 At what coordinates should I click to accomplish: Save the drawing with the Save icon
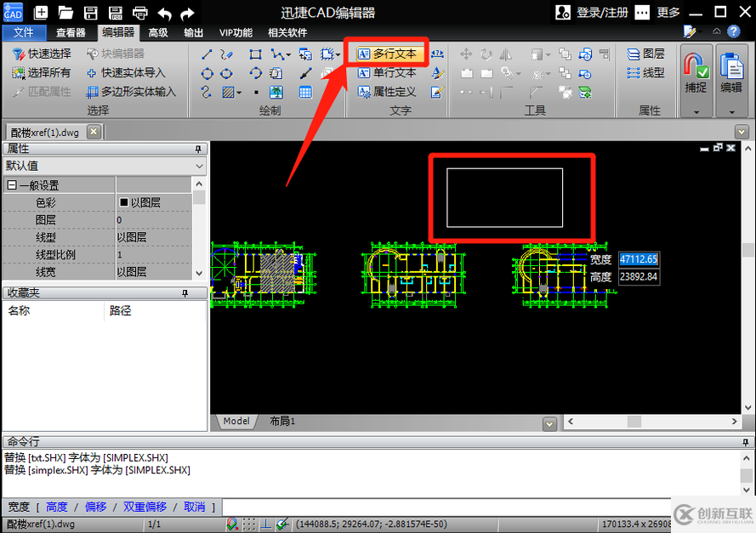pyautogui.click(x=91, y=13)
